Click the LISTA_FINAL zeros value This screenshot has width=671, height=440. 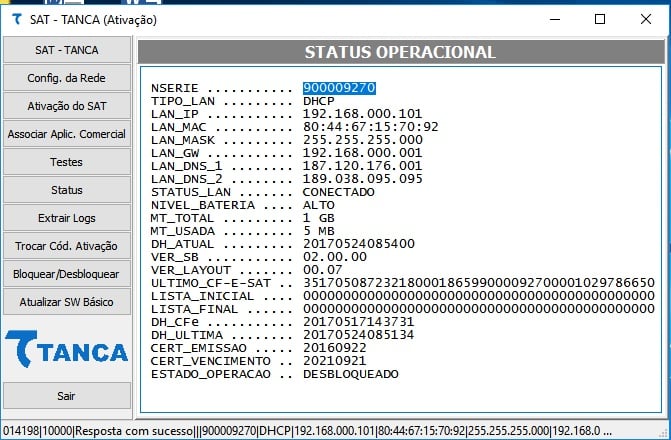pos(479,309)
